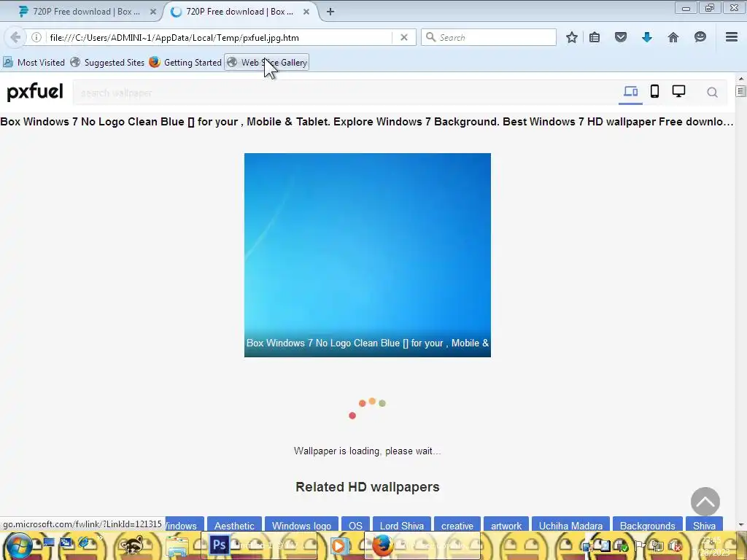Image resolution: width=747 pixels, height=560 pixels.
Task: Open the bookmarks list icon
Action: tap(595, 37)
